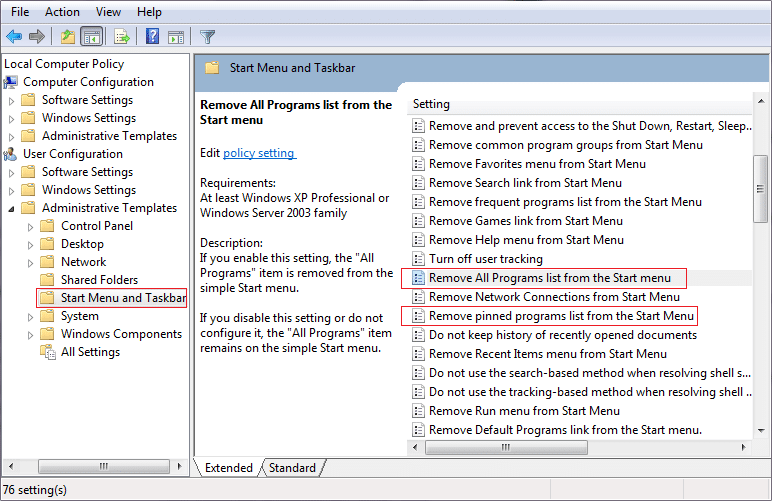Click the icon beside Remove Network Connections
The width and height of the screenshot is (772, 501).
(418, 297)
